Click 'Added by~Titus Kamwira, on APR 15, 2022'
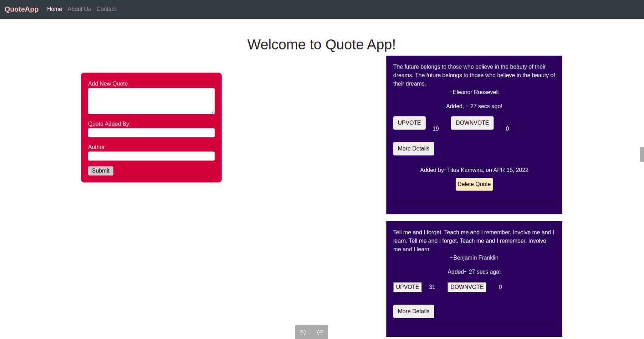644x339 pixels. (474, 170)
